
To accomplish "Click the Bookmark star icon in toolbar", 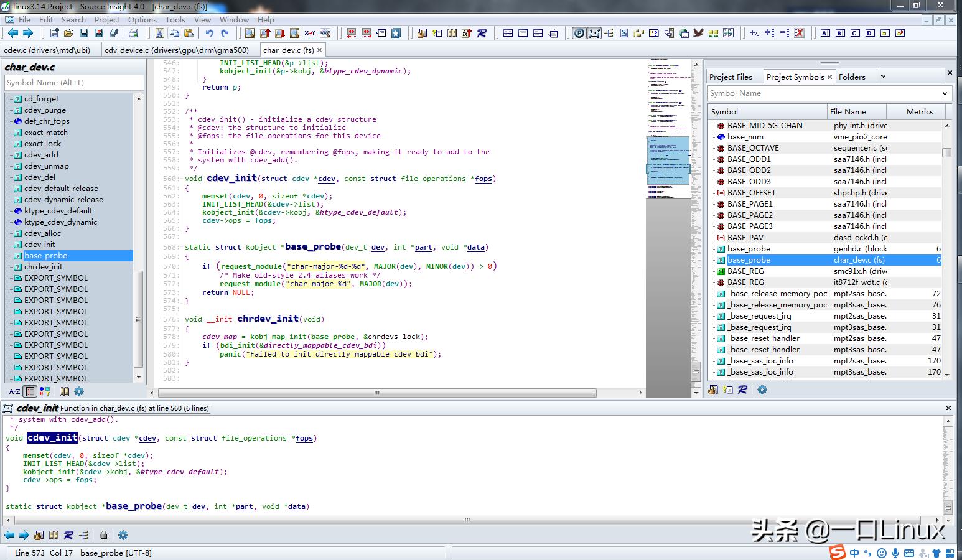I will pyautogui.click(x=396, y=34).
